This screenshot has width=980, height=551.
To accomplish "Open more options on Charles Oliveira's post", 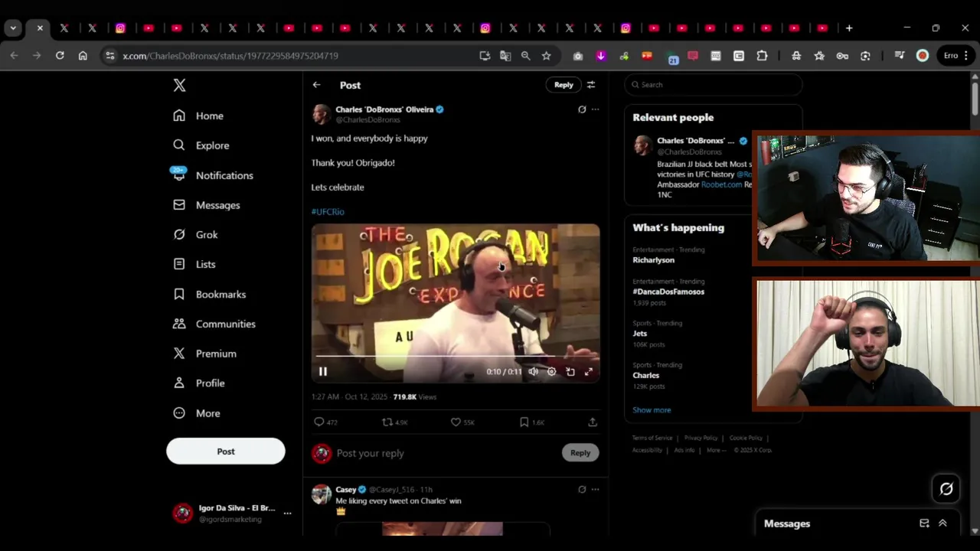I will [x=595, y=109].
